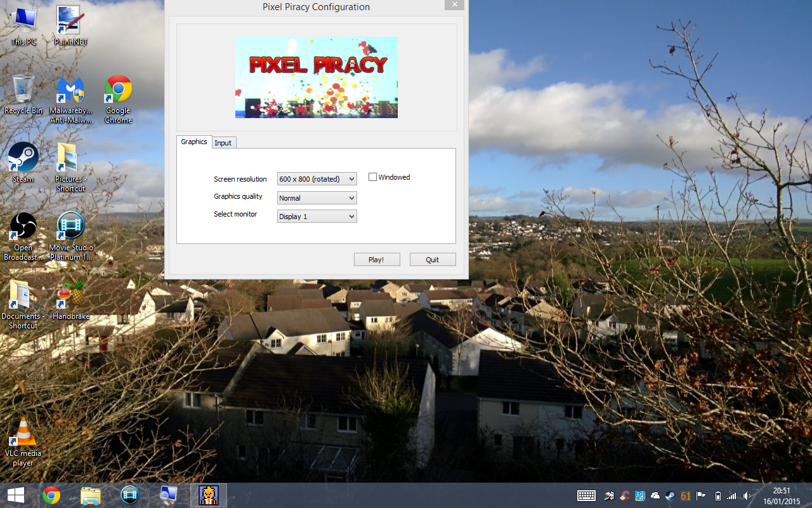Open Pictures - Shortcut folder icon
Screen dimensions: 812x508
point(70,168)
